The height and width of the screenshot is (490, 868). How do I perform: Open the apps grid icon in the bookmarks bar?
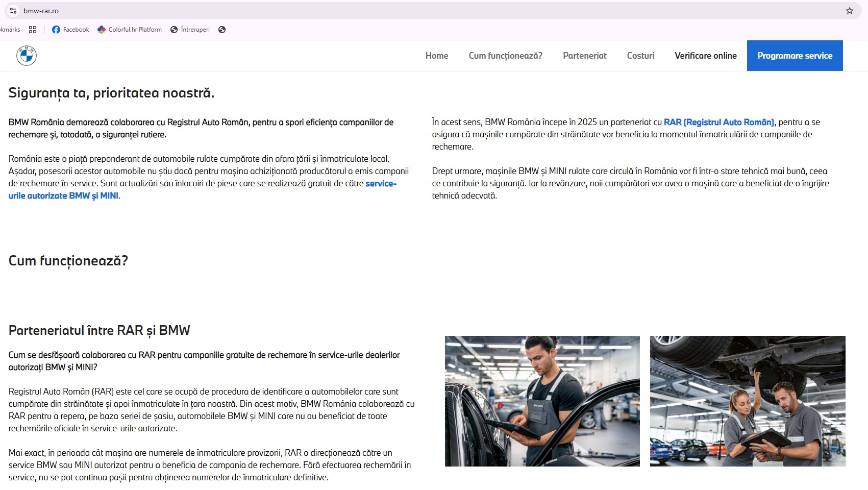tap(33, 30)
